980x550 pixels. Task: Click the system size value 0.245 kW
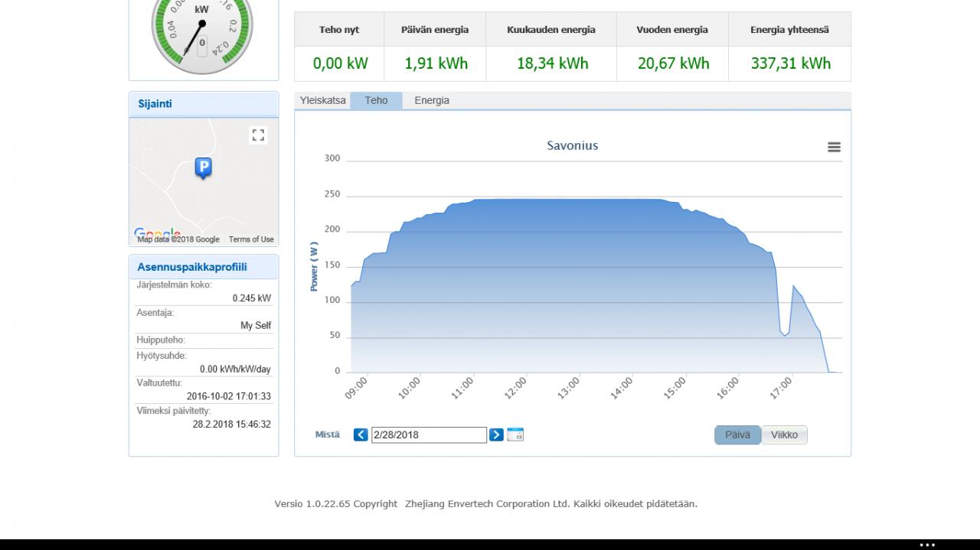tap(252, 298)
